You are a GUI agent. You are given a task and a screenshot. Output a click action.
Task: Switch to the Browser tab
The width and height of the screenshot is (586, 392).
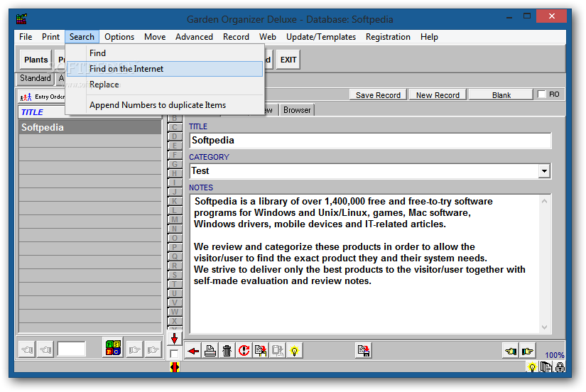click(x=297, y=110)
